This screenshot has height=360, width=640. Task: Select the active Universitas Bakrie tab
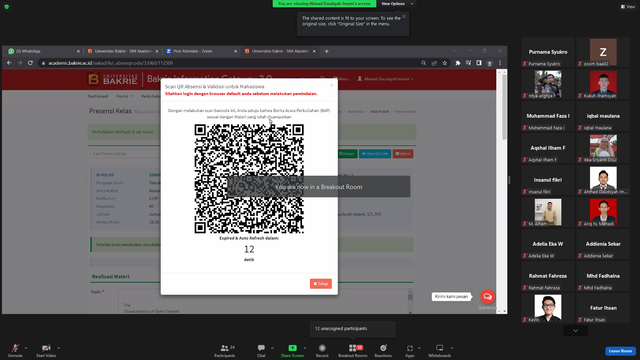(279, 51)
